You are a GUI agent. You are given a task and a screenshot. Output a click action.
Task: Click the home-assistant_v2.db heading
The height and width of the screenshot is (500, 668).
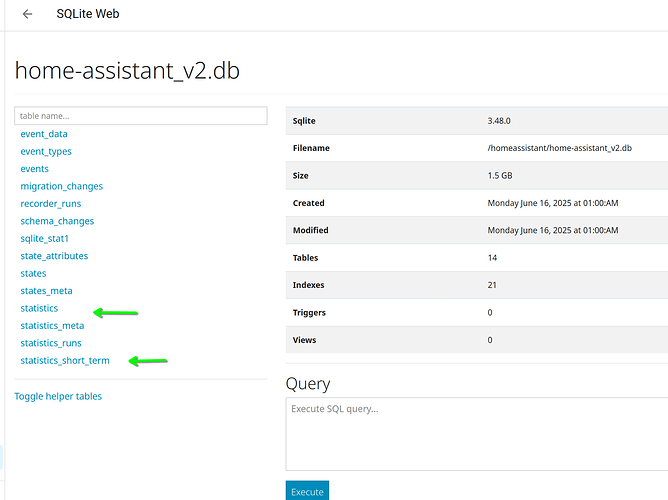tap(127, 71)
